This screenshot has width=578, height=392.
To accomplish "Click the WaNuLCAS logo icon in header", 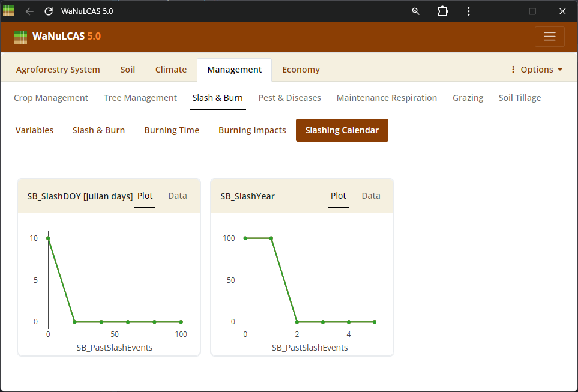I will 20,37.
